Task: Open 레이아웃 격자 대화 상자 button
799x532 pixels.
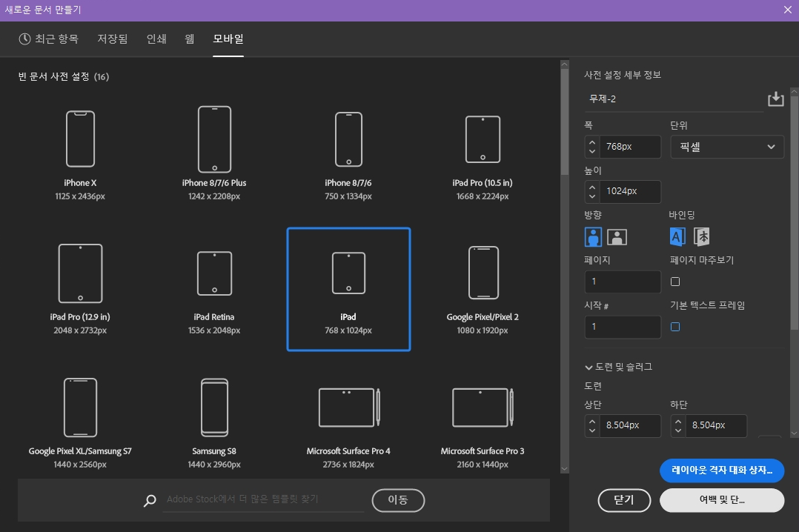Action: pos(722,471)
